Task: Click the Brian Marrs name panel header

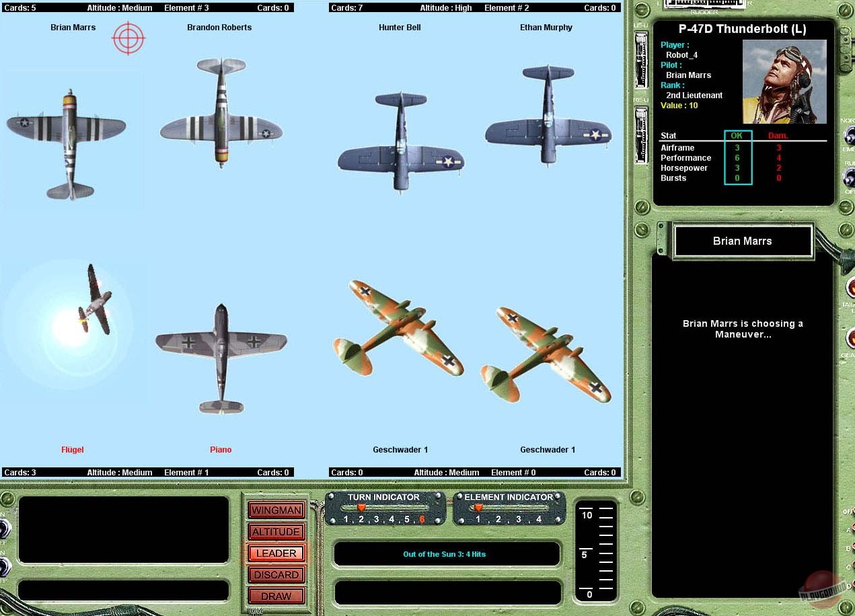Action: (743, 241)
